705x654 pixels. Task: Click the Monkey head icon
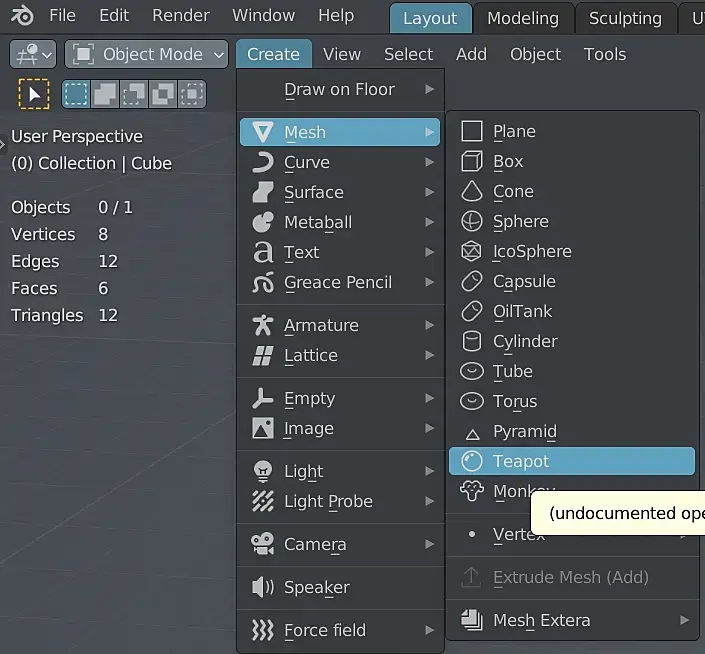point(472,491)
